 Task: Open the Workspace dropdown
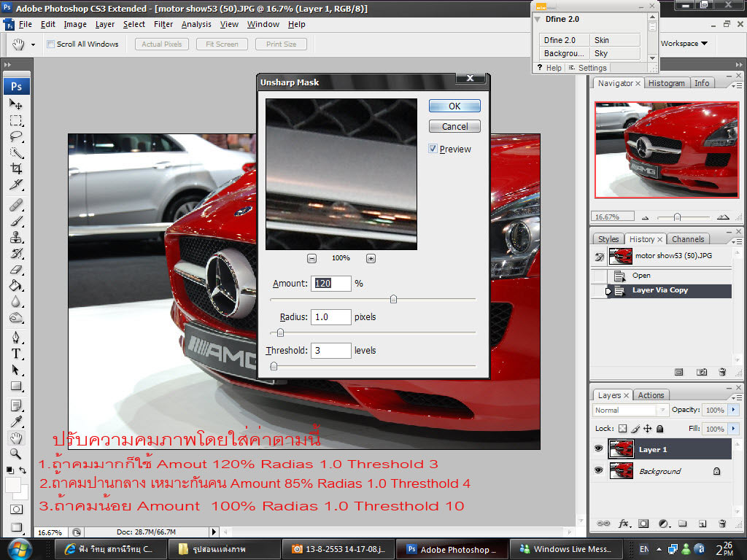(684, 43)
